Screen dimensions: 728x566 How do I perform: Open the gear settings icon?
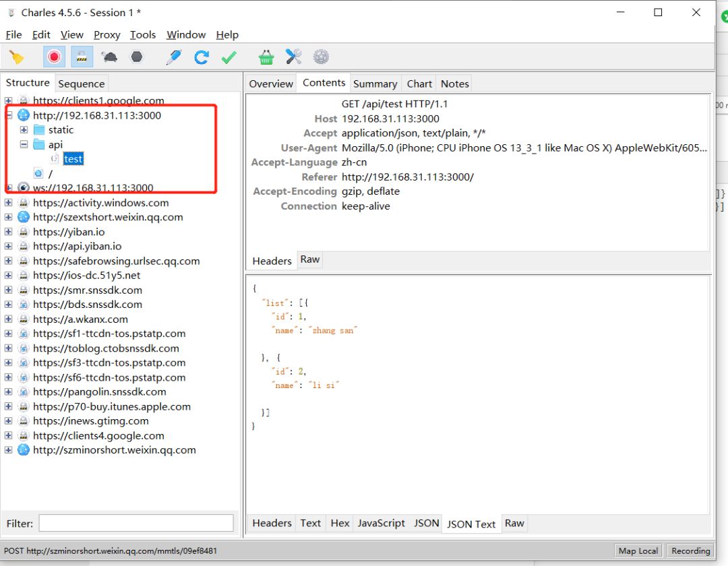click(321, 57)
